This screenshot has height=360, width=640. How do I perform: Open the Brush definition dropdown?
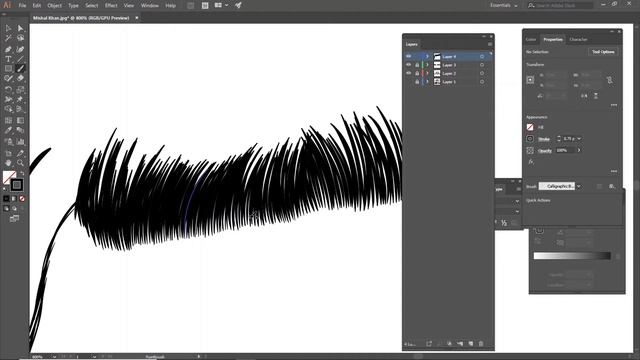pyautogui.click(x=579, y=186)
